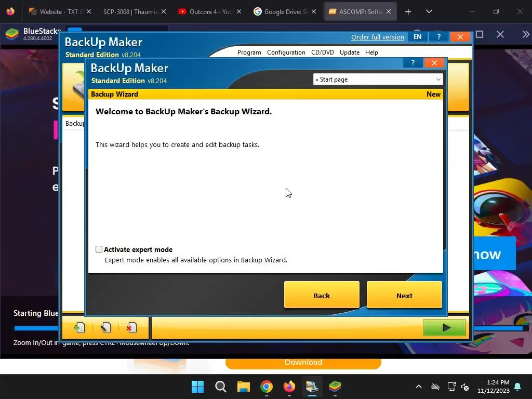Viewport: 532px width, 399px height.
Task: Close the BackUp Maker main window
Action: [460, 37]
